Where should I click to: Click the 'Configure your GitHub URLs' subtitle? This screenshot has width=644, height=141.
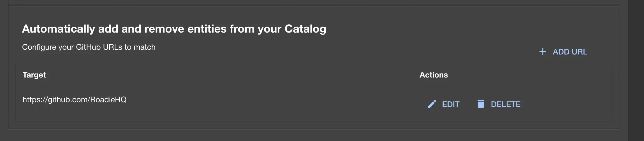pos(89,47)
